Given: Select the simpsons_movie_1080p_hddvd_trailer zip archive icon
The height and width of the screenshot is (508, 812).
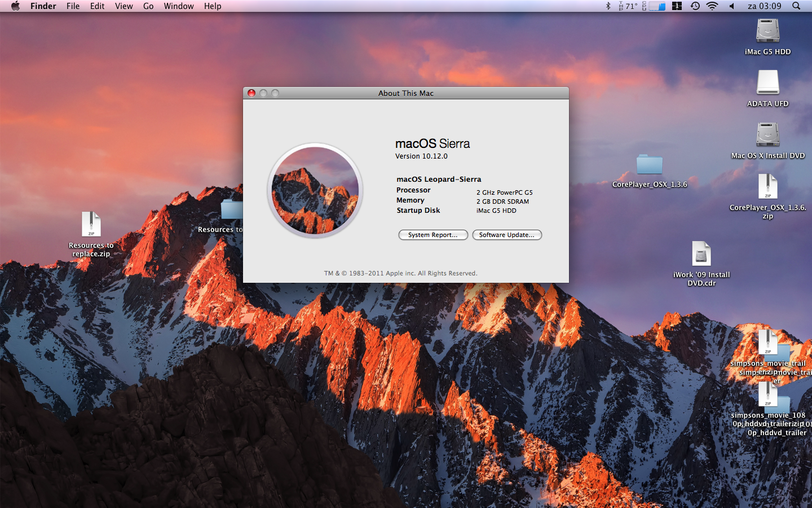Looking at the screenshot, I should (x=767, y=394).
